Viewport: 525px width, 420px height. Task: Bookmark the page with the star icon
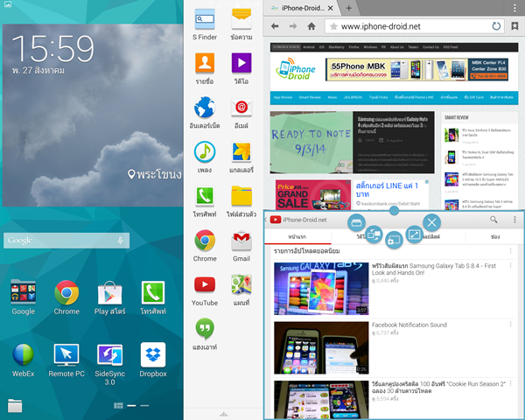tap(333, 26)
